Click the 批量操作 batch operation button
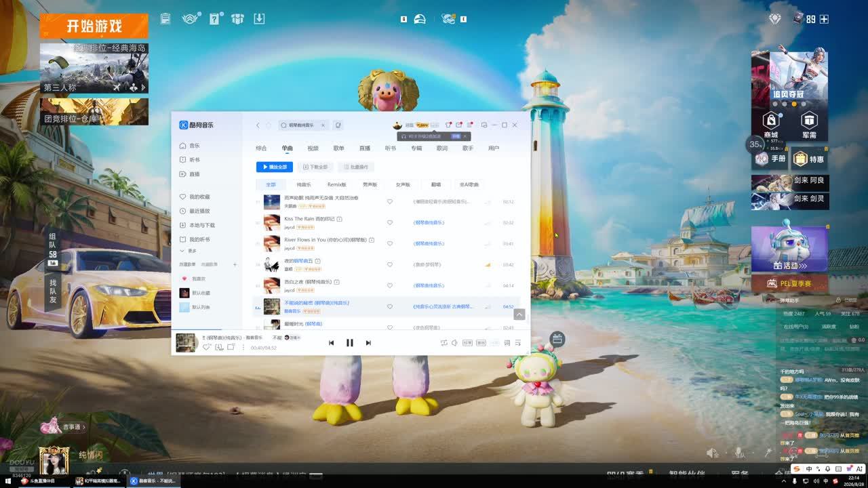 pyautogui.click(x=355, y=167)
